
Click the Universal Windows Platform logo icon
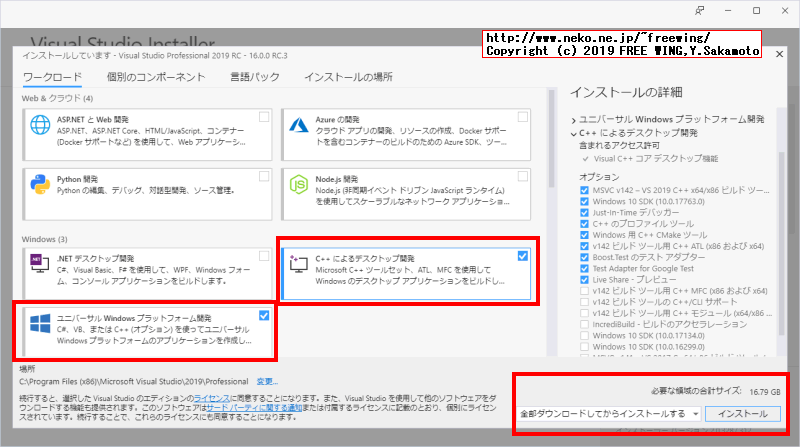pos(40,324)
